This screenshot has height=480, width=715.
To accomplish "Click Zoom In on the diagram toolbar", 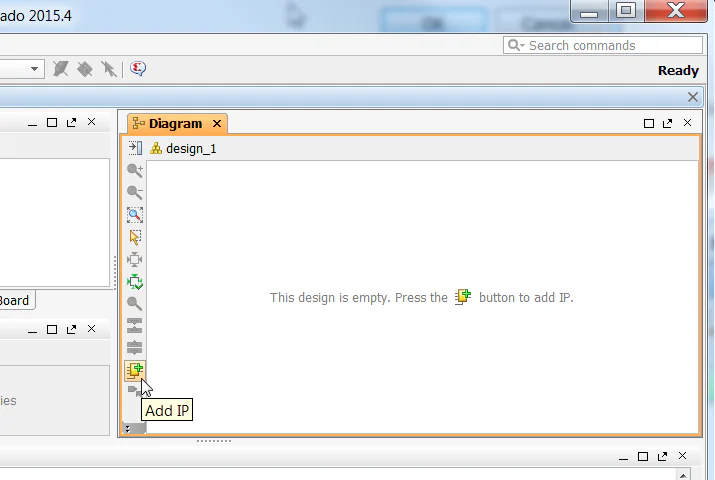I will (135, 170).
